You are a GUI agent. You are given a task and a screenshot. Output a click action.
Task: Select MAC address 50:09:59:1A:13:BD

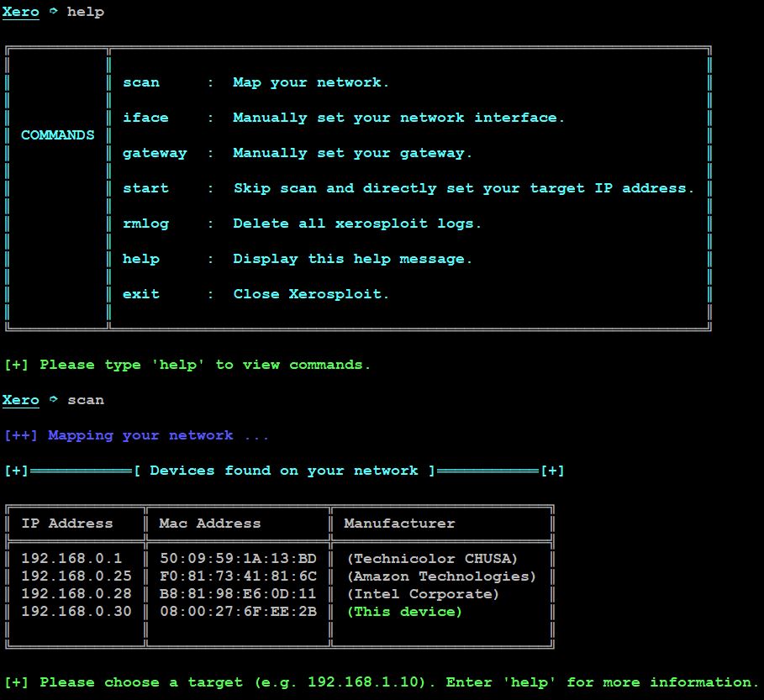(238, 558)
